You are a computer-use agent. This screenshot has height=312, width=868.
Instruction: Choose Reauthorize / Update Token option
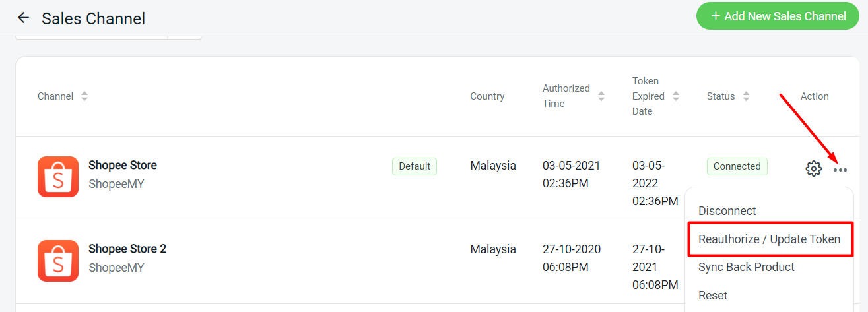[x=770, y=239]
